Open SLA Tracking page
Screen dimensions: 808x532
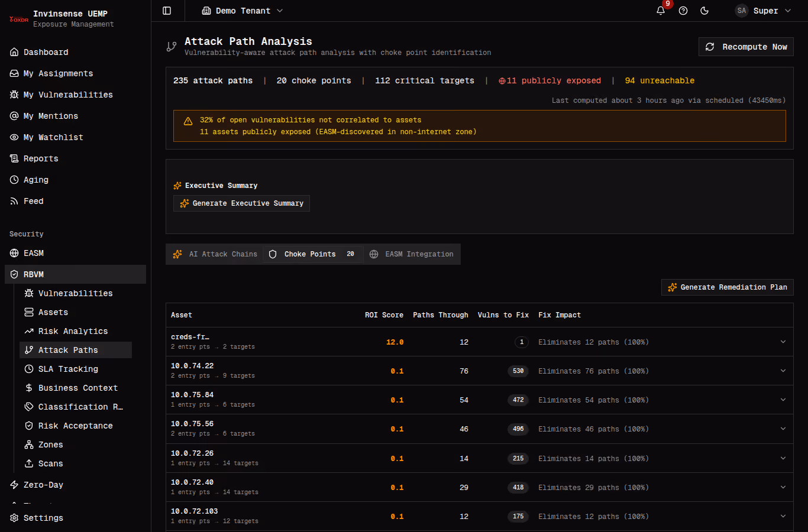tap(76, 369)
